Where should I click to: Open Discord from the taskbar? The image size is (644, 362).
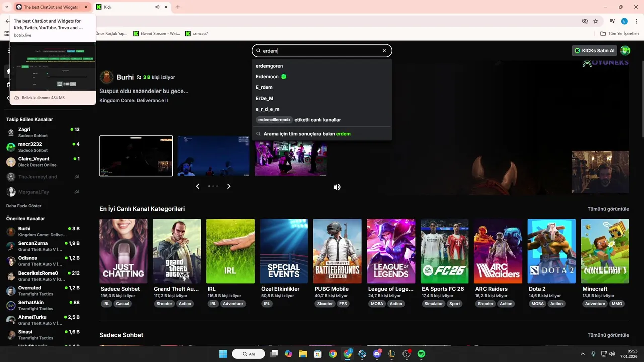tap(377, 354)
